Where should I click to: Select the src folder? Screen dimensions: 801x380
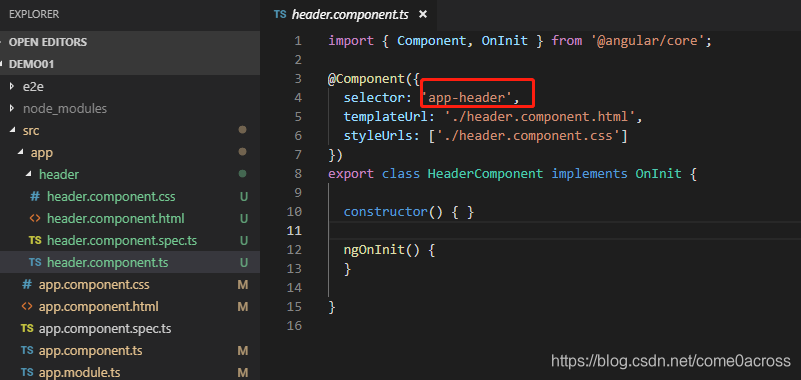coord(31,131)
